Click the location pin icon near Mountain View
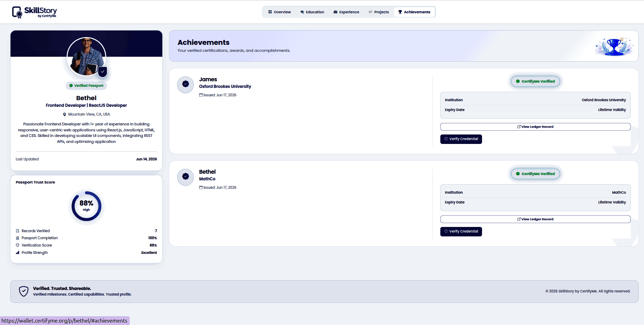Image resolution: width=644 pixels, height=325 pixels. 65,115
